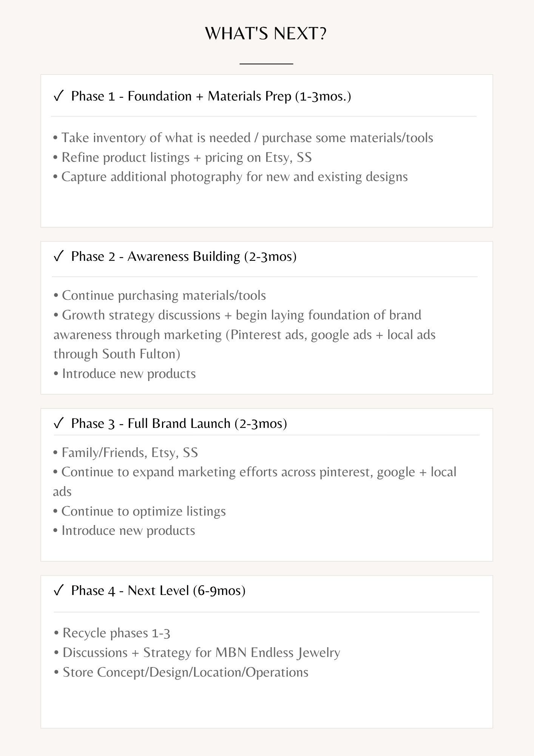Select the WHAT'S NEXT? title
The height and width of the screenshot is (756, 534).
tap(266, 34)
